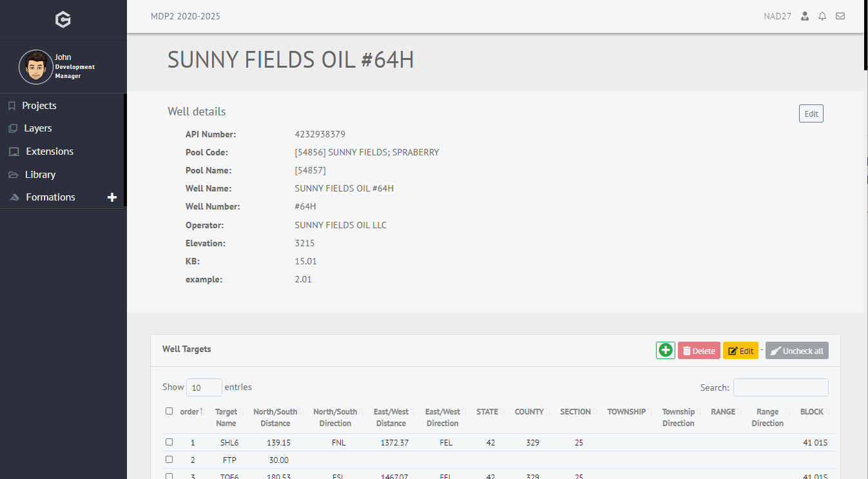Open the notifications bell
The width and height of the screenshot is (868, 479).
pos(822,16)
